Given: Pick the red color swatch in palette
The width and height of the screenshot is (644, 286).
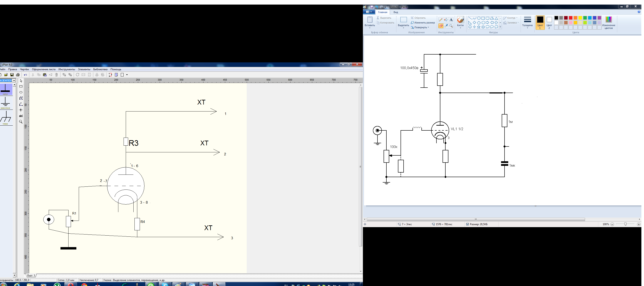Looking at the screenshot, I should pos(570,18).
